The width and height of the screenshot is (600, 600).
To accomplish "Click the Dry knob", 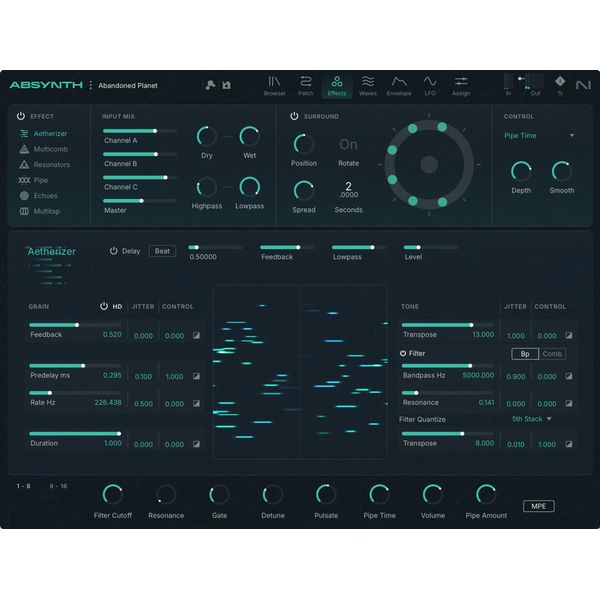I will coord(207,137).
